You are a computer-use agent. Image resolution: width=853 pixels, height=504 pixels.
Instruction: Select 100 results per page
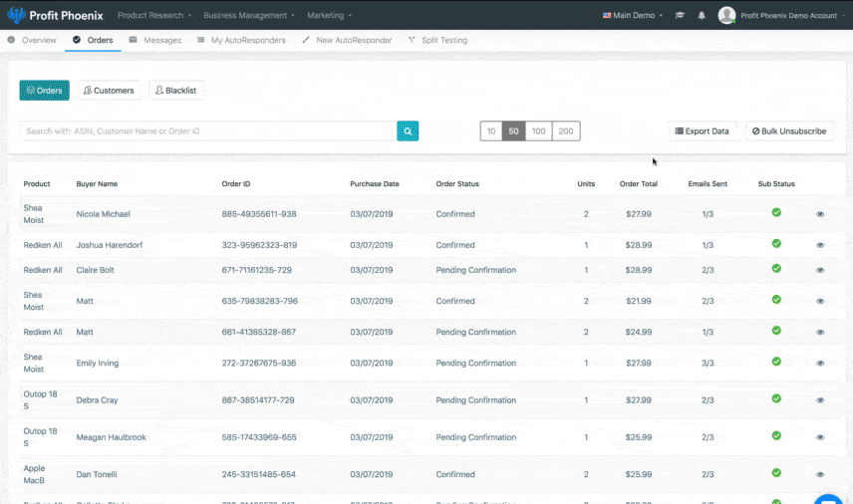pos(538,131)
